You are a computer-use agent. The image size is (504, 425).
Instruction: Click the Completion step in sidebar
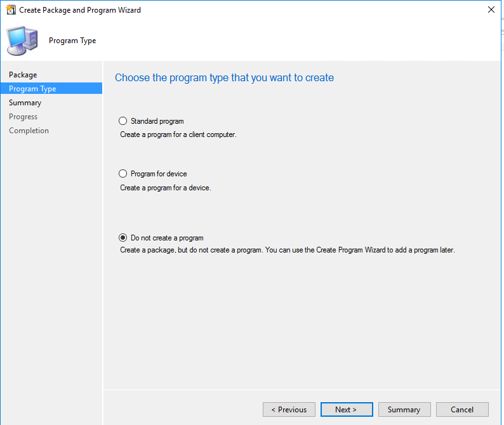pyautogui.click(x=29, y=131)
